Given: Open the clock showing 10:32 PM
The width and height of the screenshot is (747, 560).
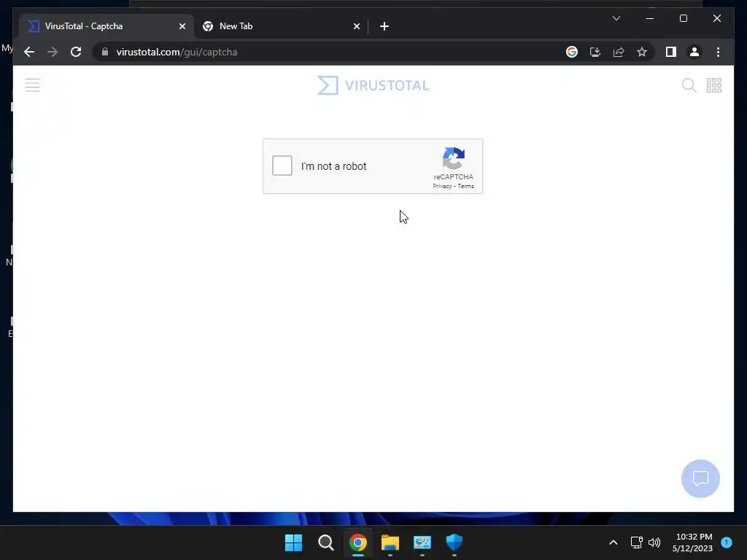Looking at the screenshot, I should tap(693, 542).
